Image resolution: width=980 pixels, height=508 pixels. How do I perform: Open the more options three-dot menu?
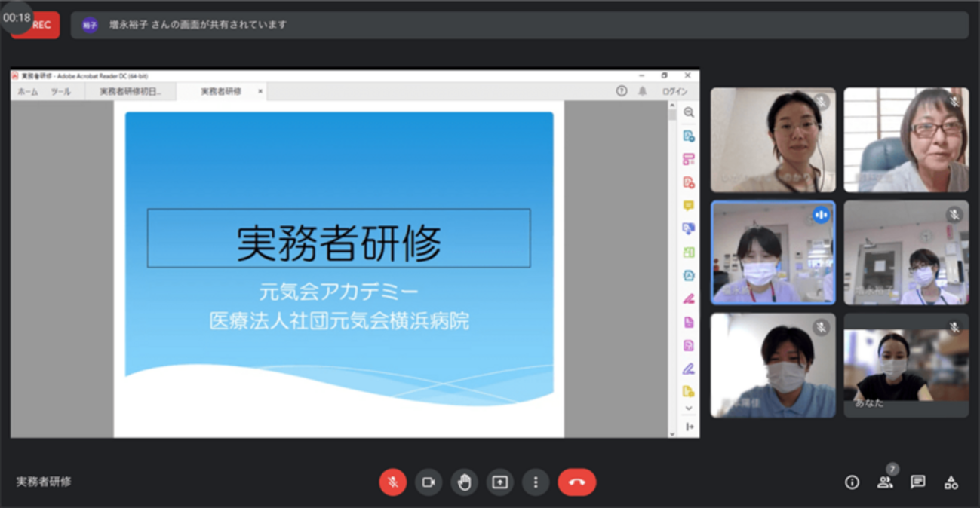point(536,482)
